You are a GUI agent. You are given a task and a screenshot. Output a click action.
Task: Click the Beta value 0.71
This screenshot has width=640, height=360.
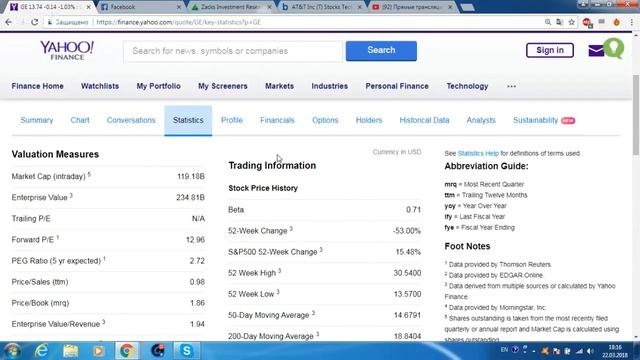413,210
